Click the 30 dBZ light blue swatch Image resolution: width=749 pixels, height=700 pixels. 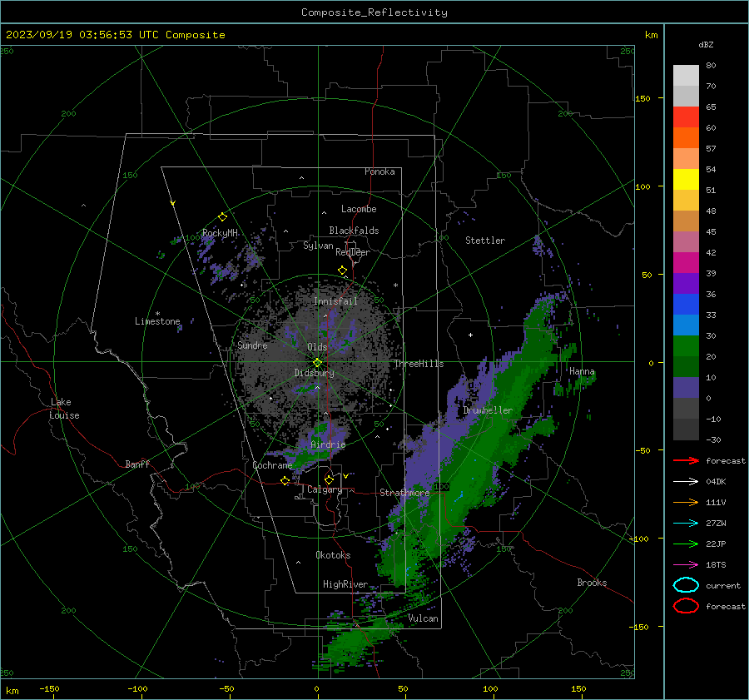point(686,325)
